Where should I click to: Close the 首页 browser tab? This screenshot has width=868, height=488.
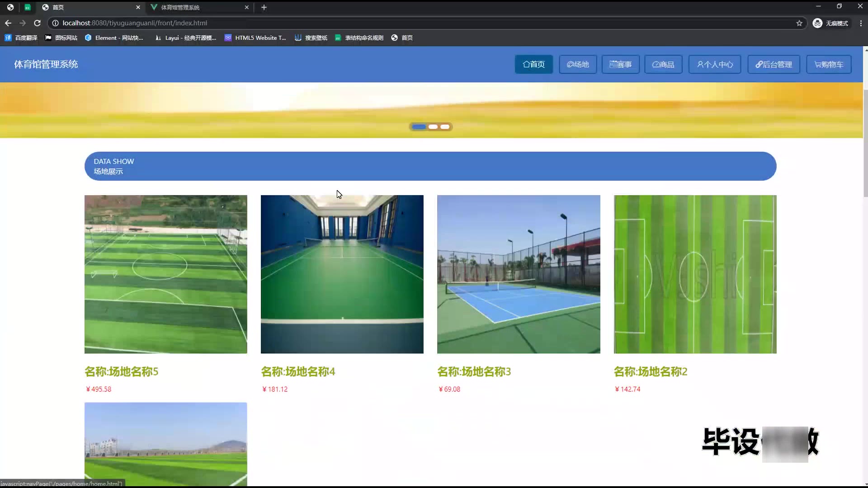(x=138, y=7)
